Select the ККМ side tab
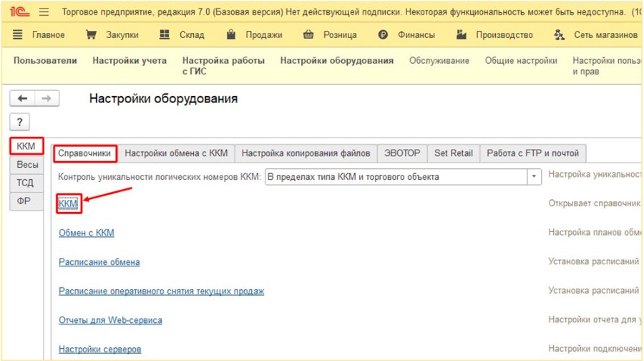The height and width of the screenshot is (361, 644). [26, 146]
